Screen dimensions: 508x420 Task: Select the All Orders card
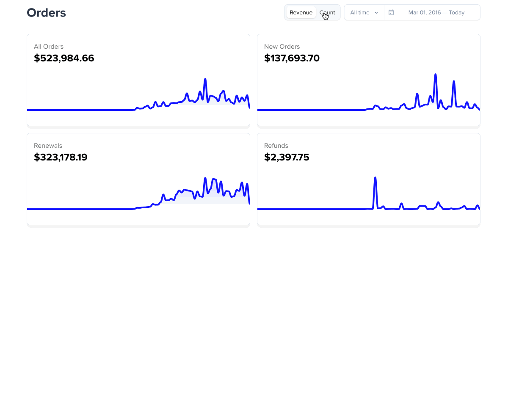138,80
